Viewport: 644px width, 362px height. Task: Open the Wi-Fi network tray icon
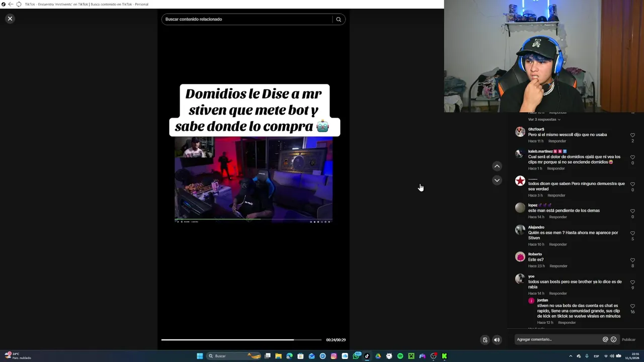[606, 356]
